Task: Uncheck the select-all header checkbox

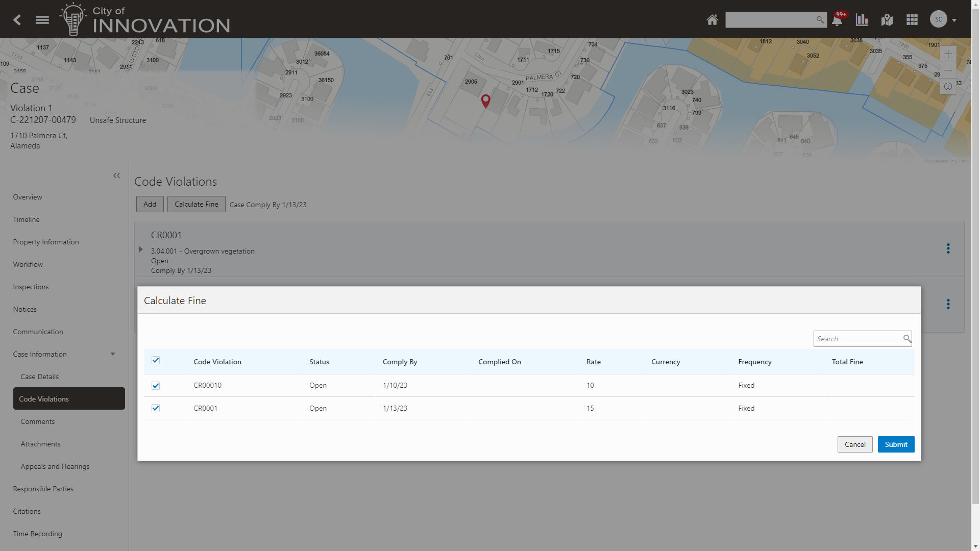Action: click(x=156, y=361)
